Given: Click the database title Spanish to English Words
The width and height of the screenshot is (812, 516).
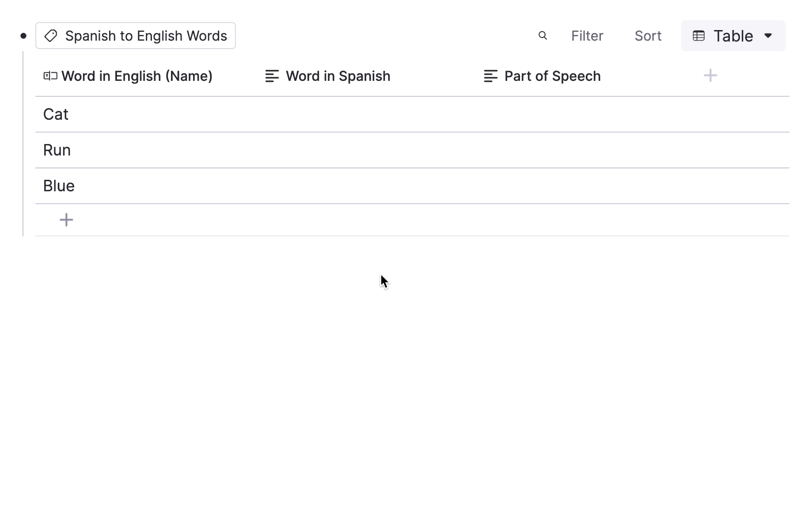Looking at the screenshot, I should (x=146, y=35).
